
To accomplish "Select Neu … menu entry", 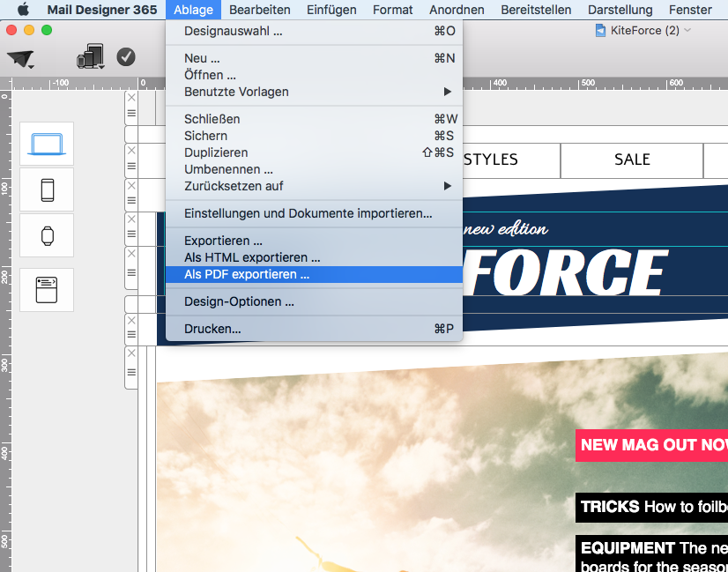I will [315, 58].
